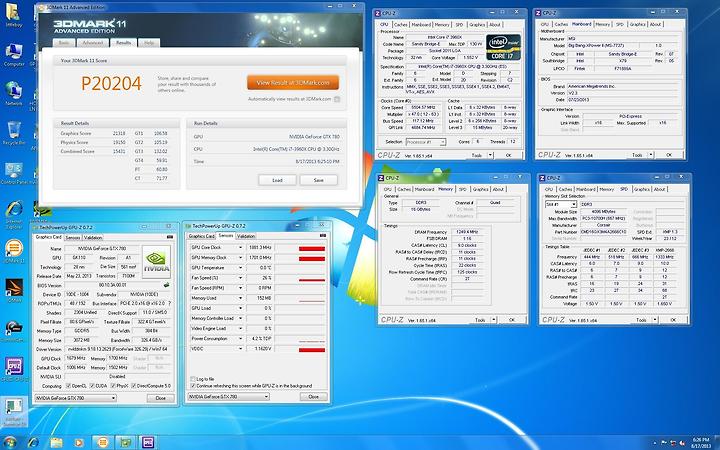Click the action center flag in system tray
Viewport: 720px width, 450px height.
click(x=665, y=443)
